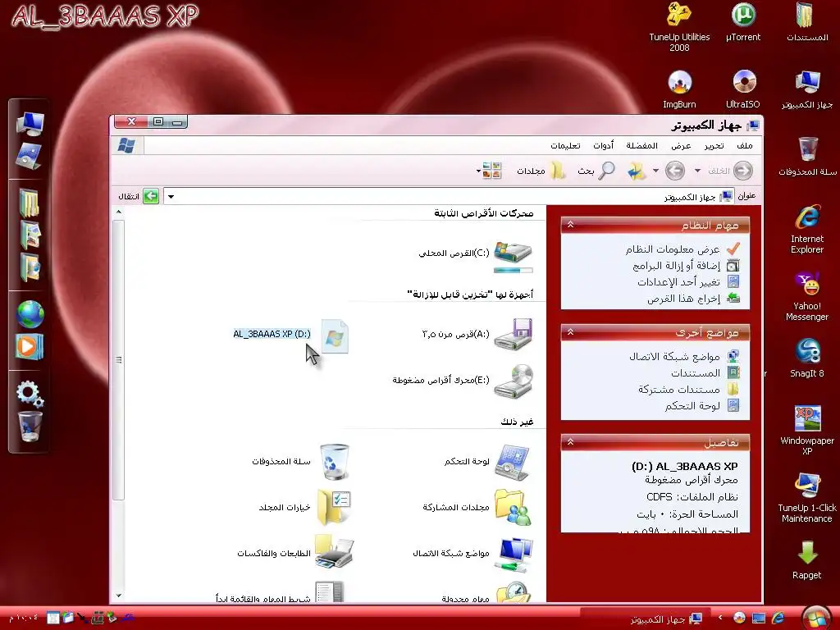840x630 pixels.
Task: Click لوحة التحكم link in other places panel
Action: [692, 406]
